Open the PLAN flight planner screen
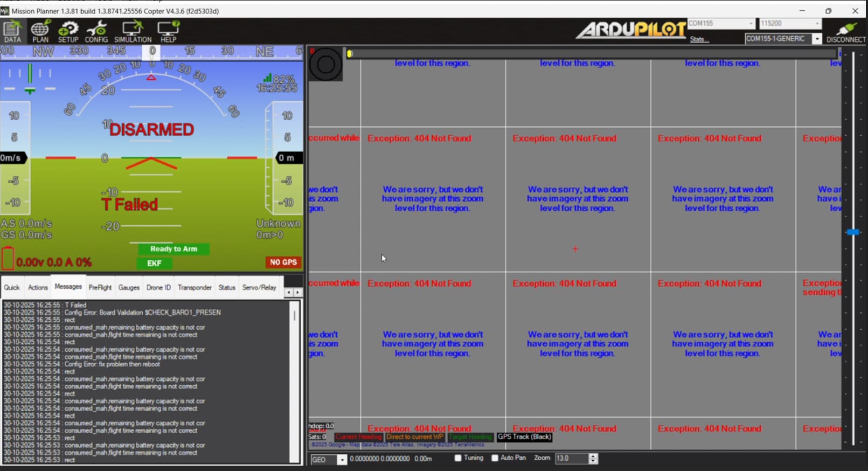The image size is (868, 471). (40, 32)
